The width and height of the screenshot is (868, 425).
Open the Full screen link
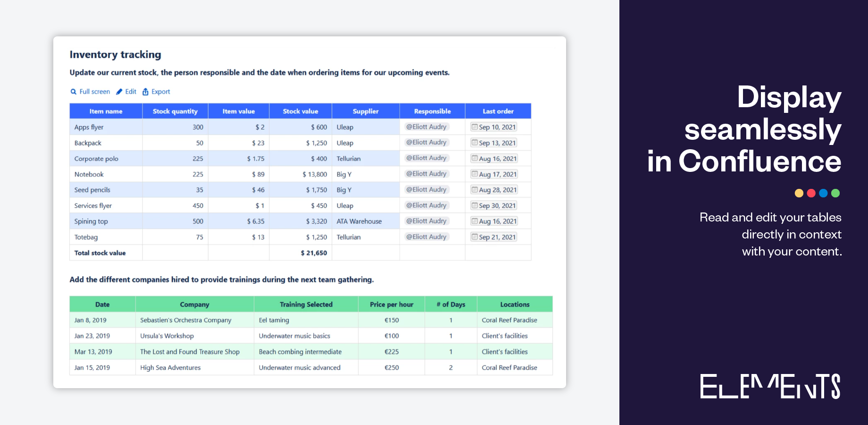[94, 92]
